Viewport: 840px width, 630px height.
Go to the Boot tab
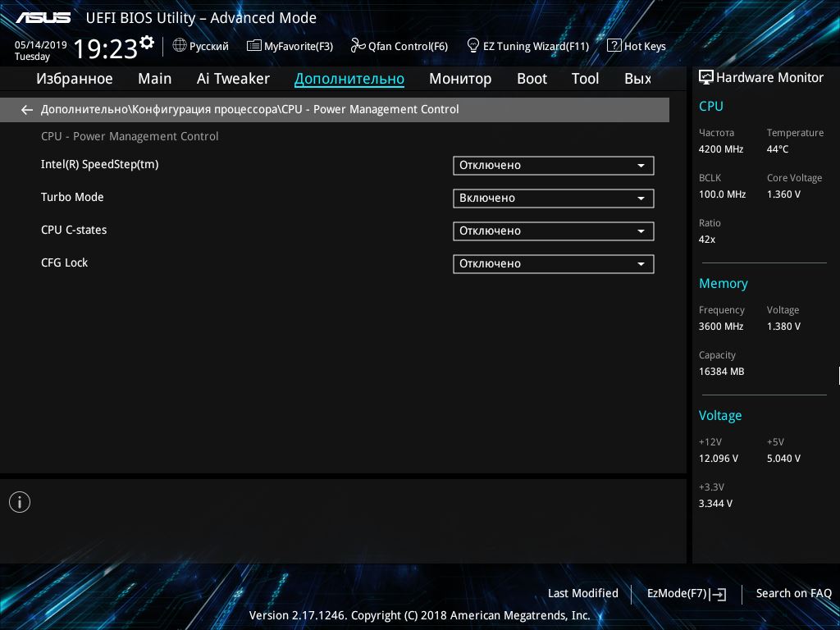532,79
